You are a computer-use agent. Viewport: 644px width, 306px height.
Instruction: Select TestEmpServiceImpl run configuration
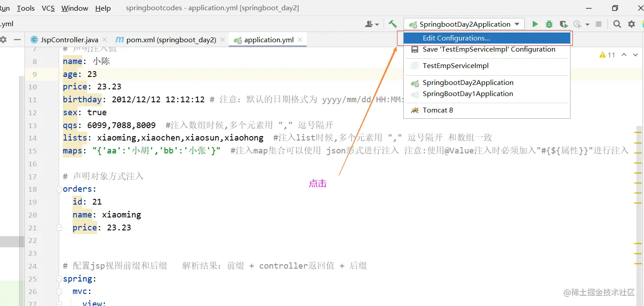click(487, 65)
